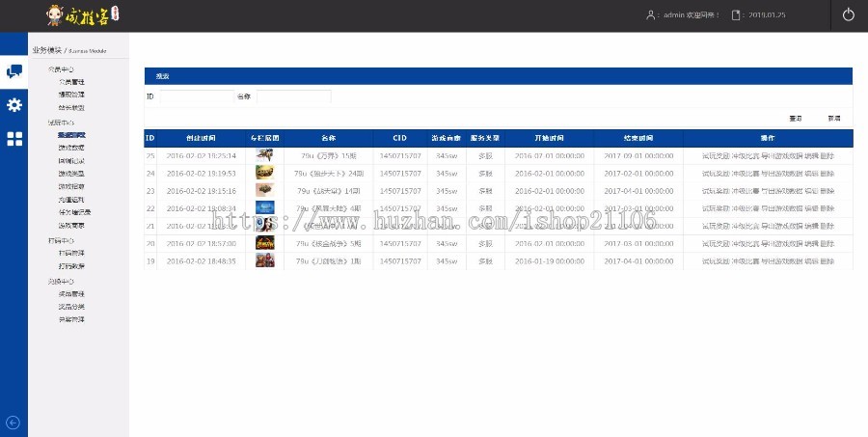Screen dimensions: 868x437
Task: Focus the ID search input field
Action: [197, 96]
